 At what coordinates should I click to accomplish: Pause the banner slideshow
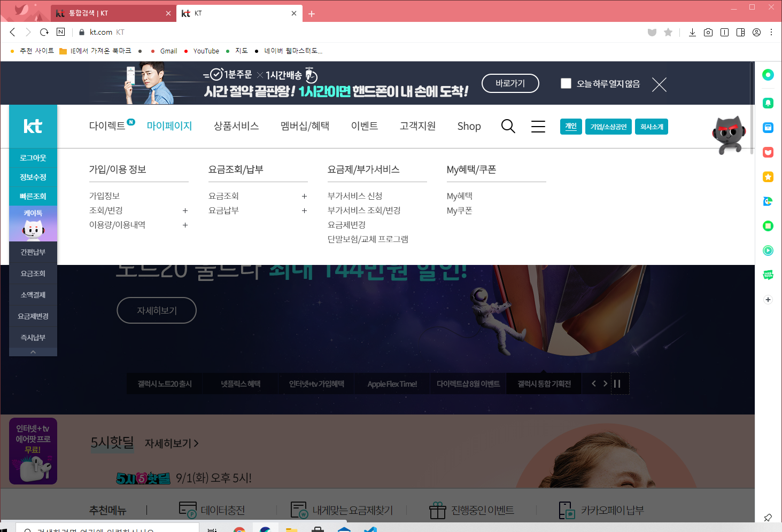pyautogui.click(x=617, y=384)
